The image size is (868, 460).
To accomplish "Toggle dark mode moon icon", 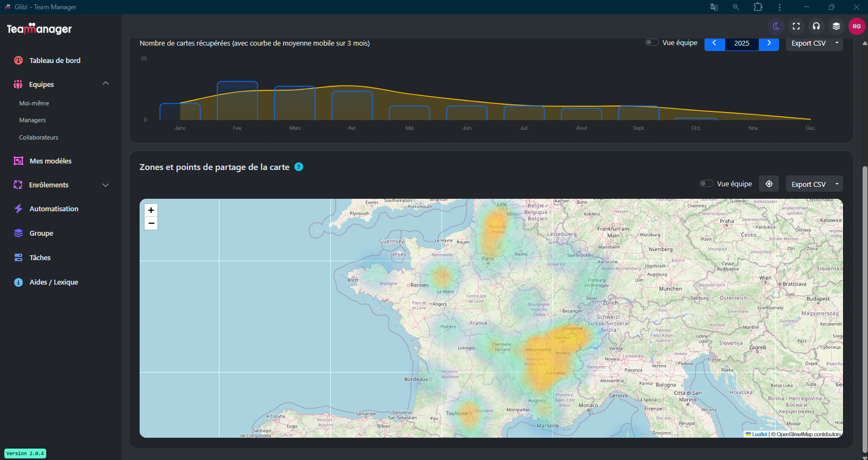I will click(776, 26).
